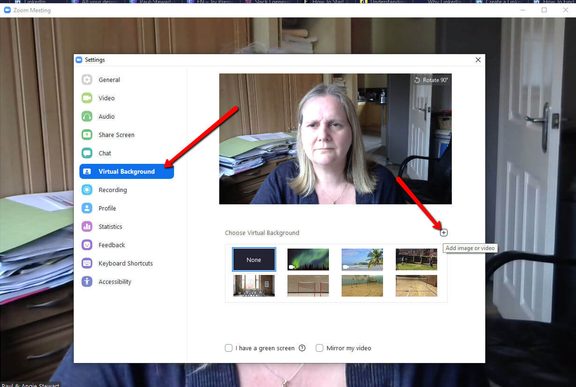Click the Rotate 90° button on preview
This screenshot has height=387, width=576.
[x=431, y=80]
